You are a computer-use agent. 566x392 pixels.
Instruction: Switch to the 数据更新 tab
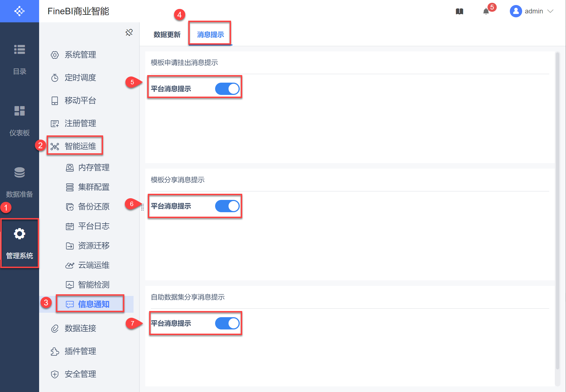167,35
